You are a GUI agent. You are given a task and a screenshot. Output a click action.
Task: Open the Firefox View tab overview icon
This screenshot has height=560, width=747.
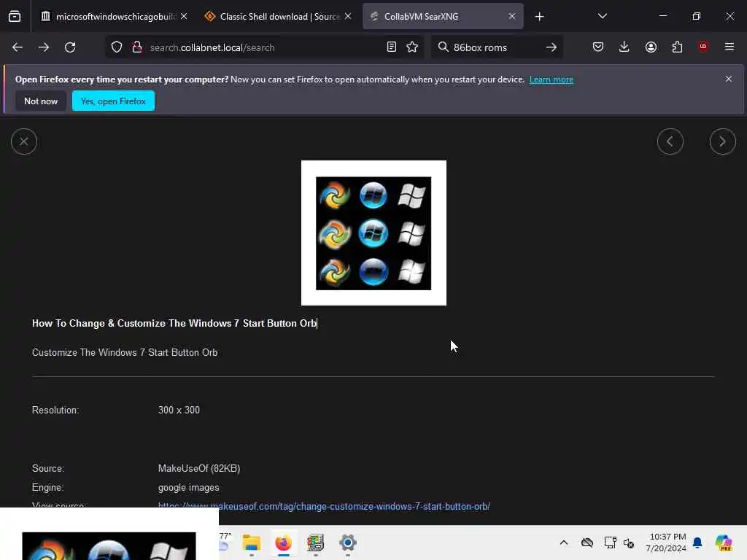[x=15, y=17]
